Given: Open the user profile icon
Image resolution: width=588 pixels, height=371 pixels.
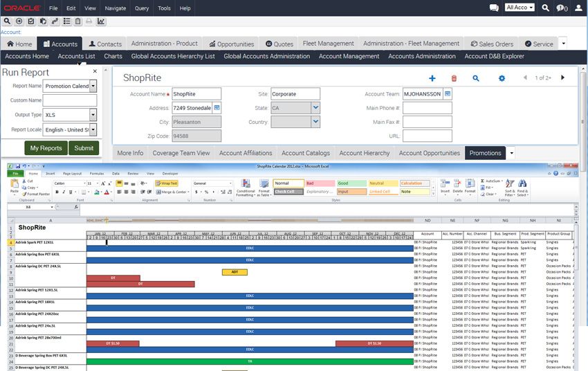Looking at the screenshot, I should pos(578,8).
